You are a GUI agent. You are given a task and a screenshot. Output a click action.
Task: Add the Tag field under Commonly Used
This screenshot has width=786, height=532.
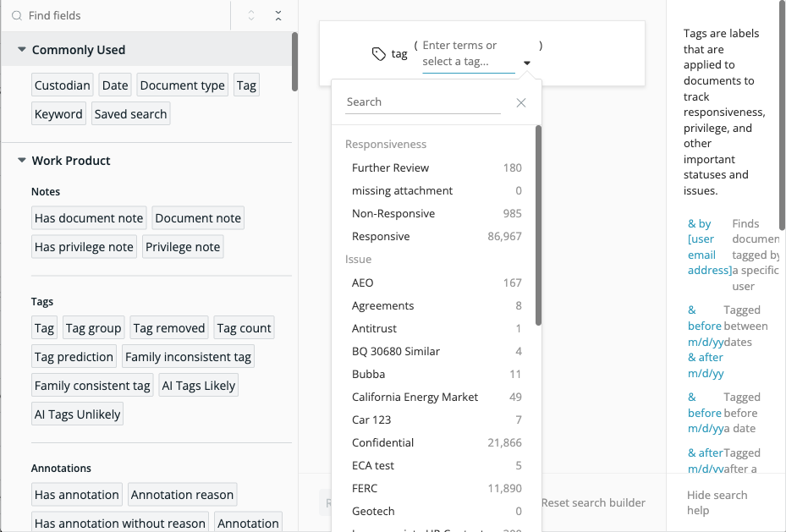point(246,85)
